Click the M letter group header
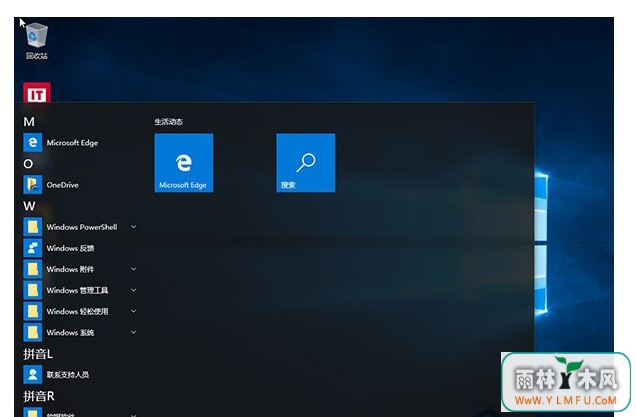The width and height of the screenshot is (636, 417). click(x=29, y=122)
